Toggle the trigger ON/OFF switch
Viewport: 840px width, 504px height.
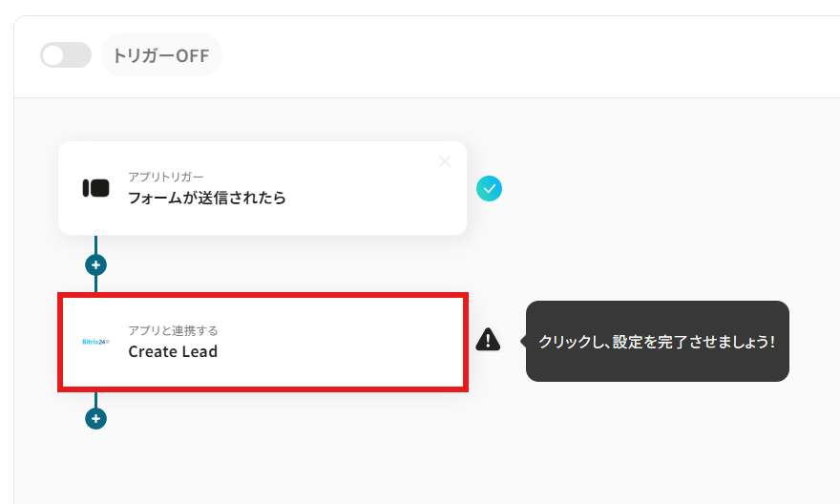[65, 55]
